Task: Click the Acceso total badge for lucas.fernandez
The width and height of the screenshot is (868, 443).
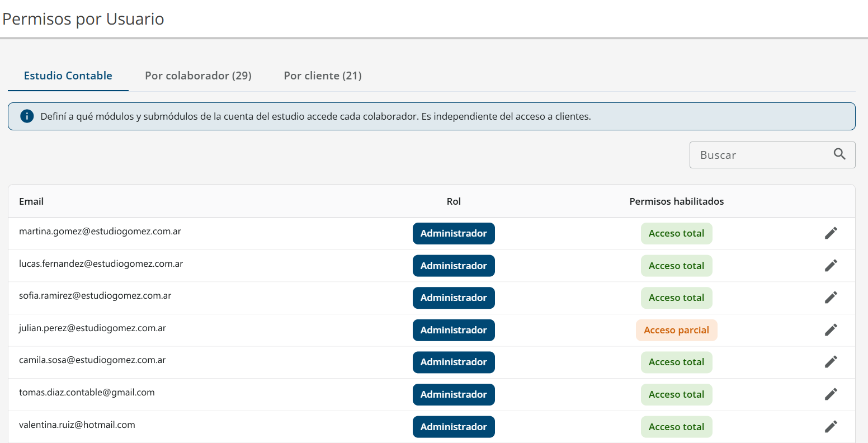Action: point(677,266)
